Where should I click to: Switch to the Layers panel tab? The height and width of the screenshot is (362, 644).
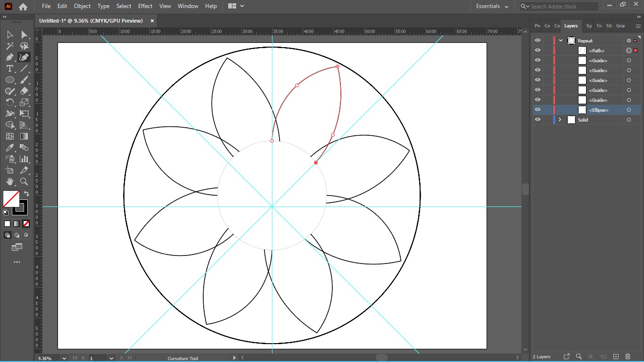pos(570,26)
